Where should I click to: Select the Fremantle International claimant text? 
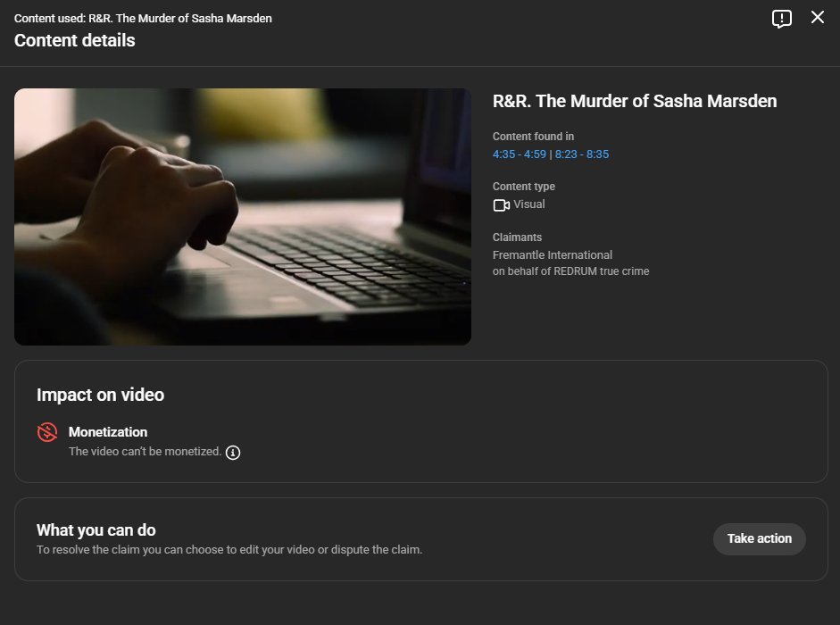click(553, 255)
